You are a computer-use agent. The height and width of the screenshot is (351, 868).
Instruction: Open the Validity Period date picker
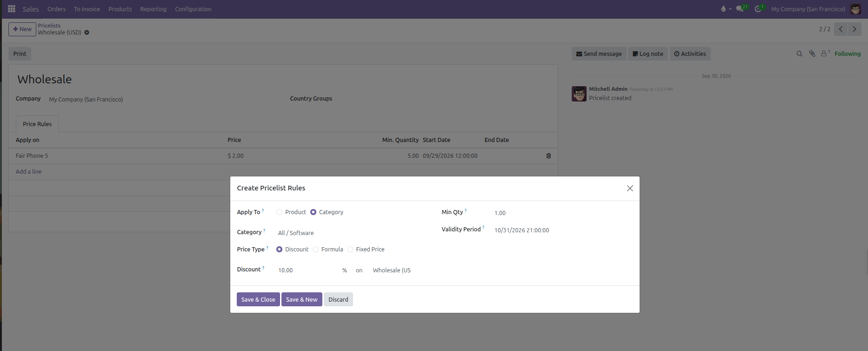click(521, 230)
